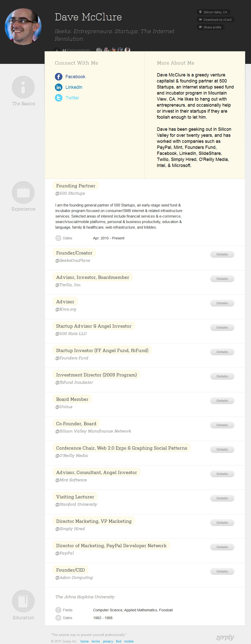The width and height of the screenshot is (251, 644).
Task: Click the Twitter bird icon
Action: coord(59,98)
